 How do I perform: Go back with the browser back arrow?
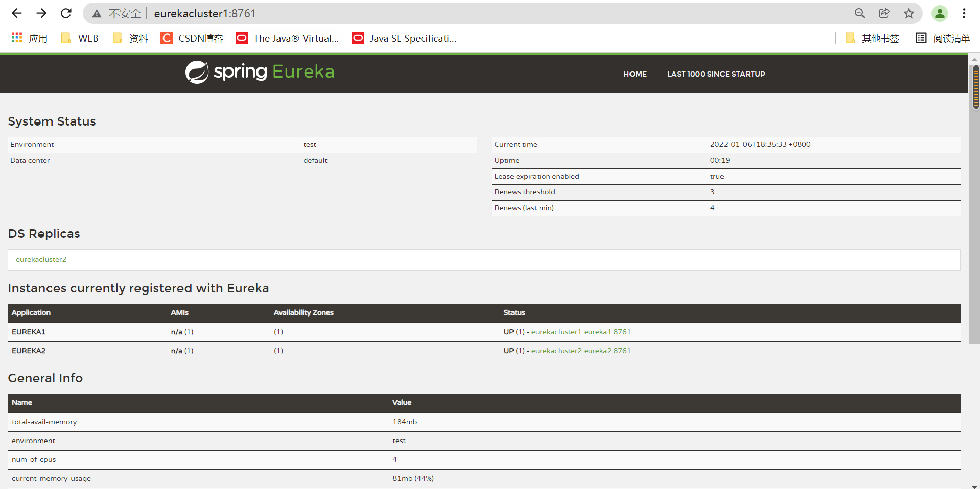point(17,13)
